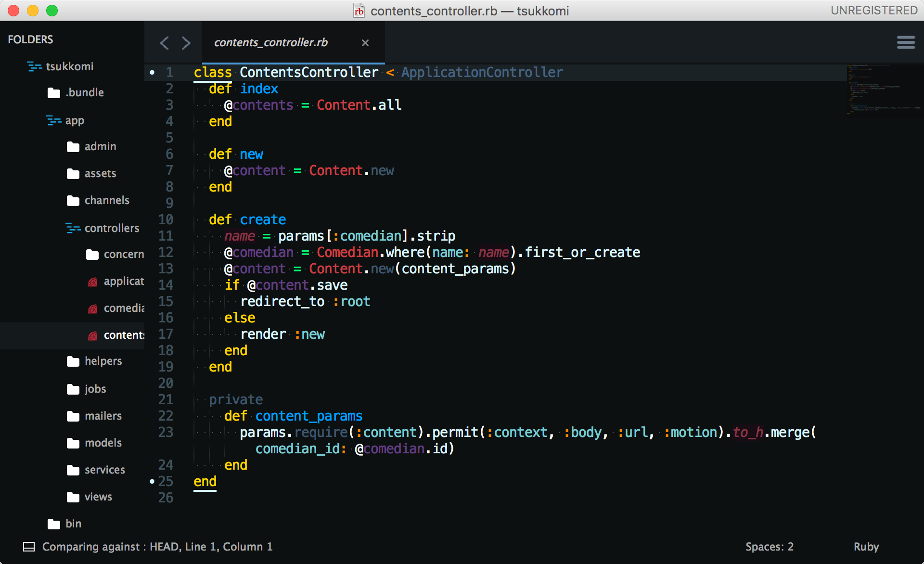Click the application Ruby file icon
The image size is (924, 564).
point(92,282)
